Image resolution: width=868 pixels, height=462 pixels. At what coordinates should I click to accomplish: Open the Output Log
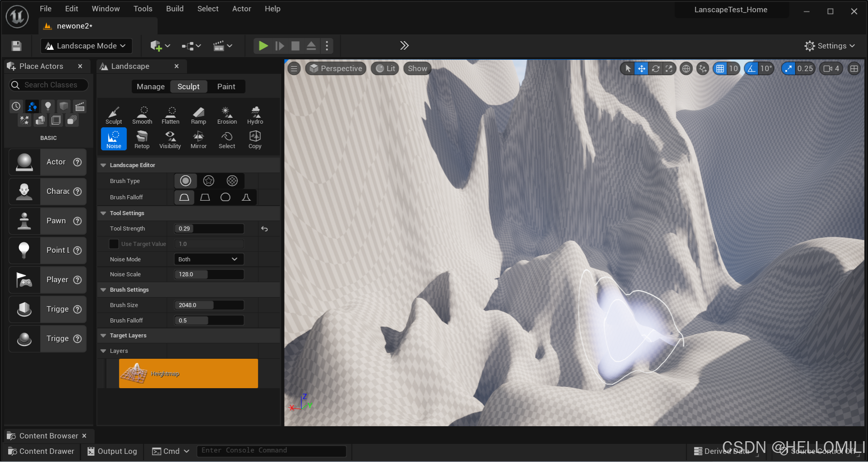[112, 452]
